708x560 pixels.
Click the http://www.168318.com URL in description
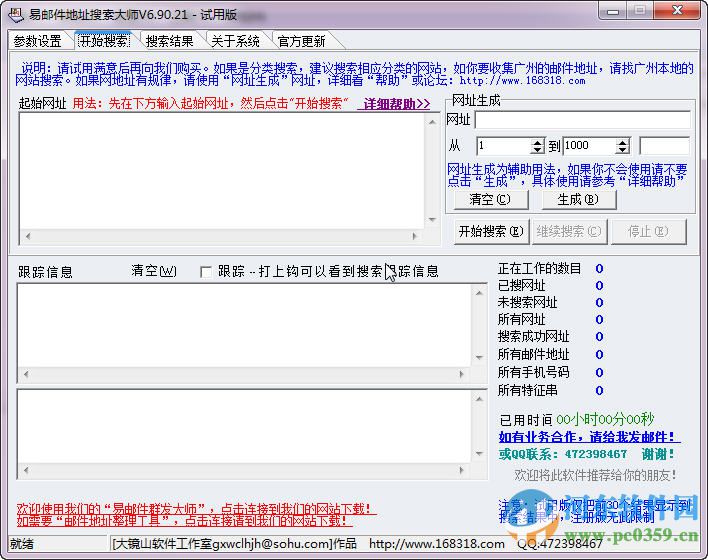click(522, 81)
